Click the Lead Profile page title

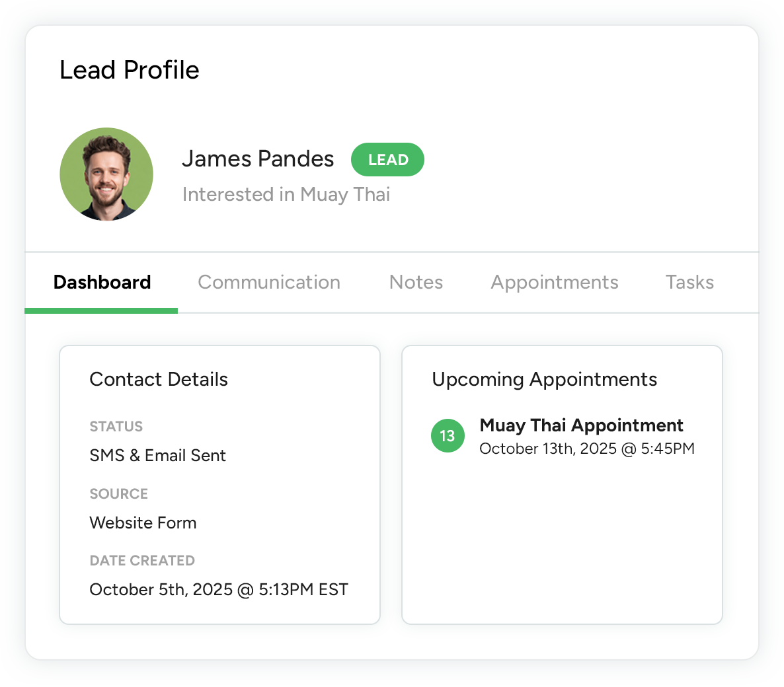pyautogui.click(x=130, y=70)
